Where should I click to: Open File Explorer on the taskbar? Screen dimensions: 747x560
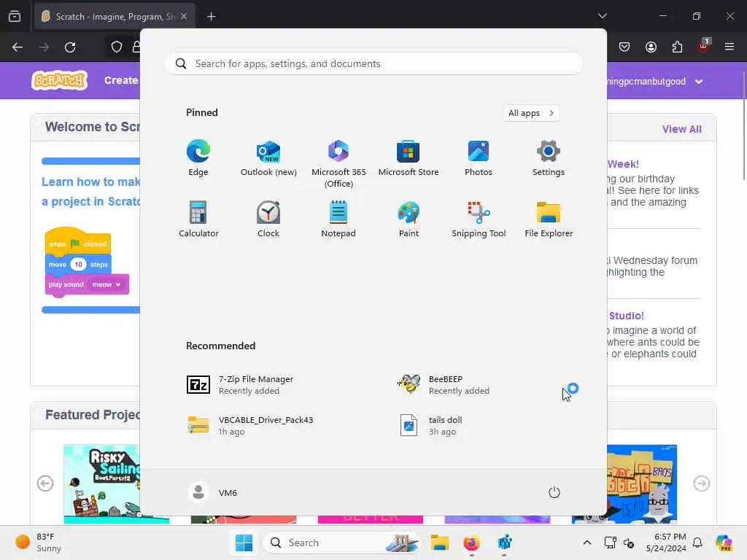[440, 542]
